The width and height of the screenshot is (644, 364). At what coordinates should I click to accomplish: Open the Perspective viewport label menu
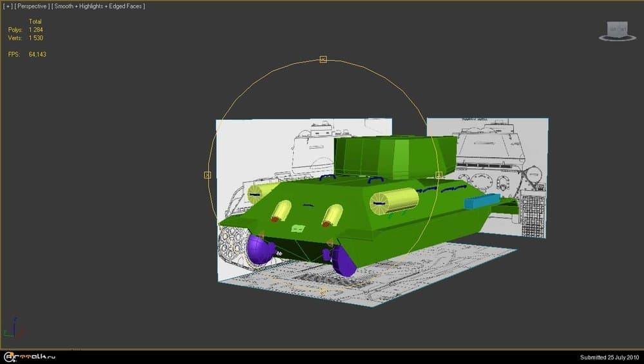tap(31, 6)
